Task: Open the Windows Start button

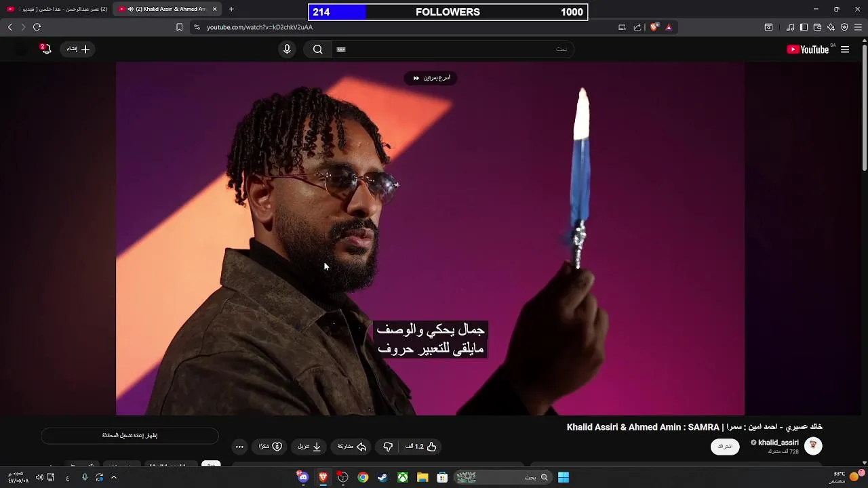Action: tap(564, 477)
